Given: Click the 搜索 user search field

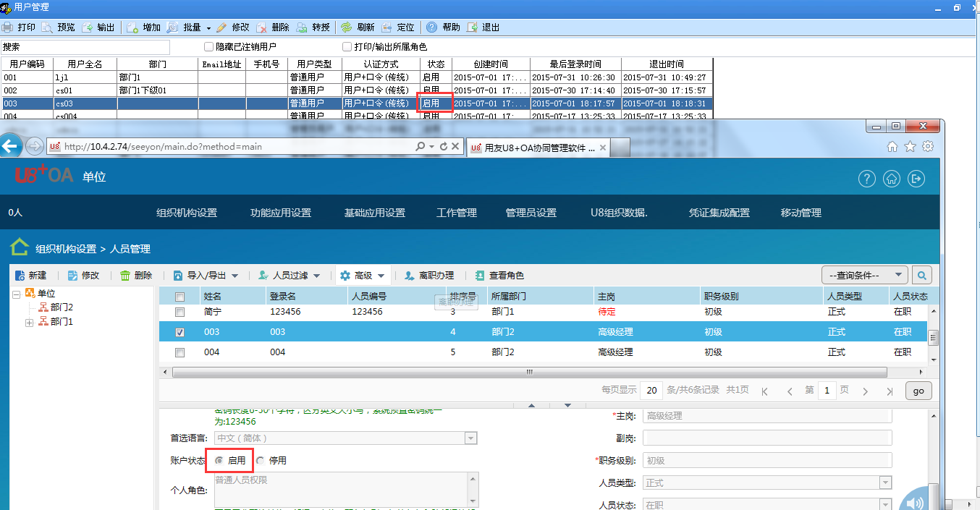Looking at the screenshot, I should coord(85,47).
